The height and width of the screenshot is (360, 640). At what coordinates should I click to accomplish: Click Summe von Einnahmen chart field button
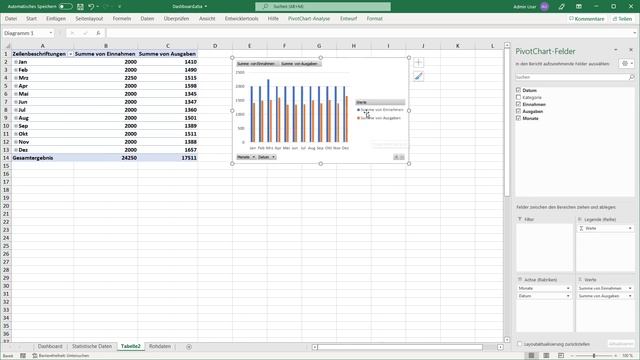tap(257, 64)
